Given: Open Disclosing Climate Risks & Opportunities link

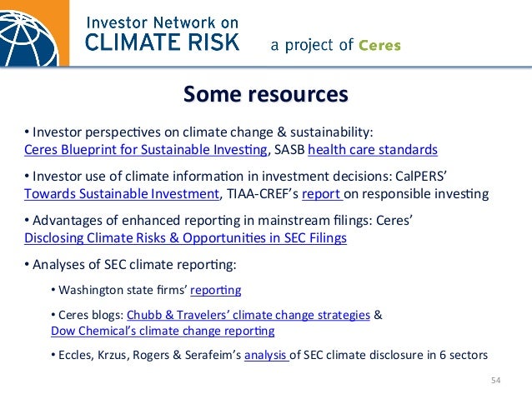Looking at the screenshot, I should (185, 237).
